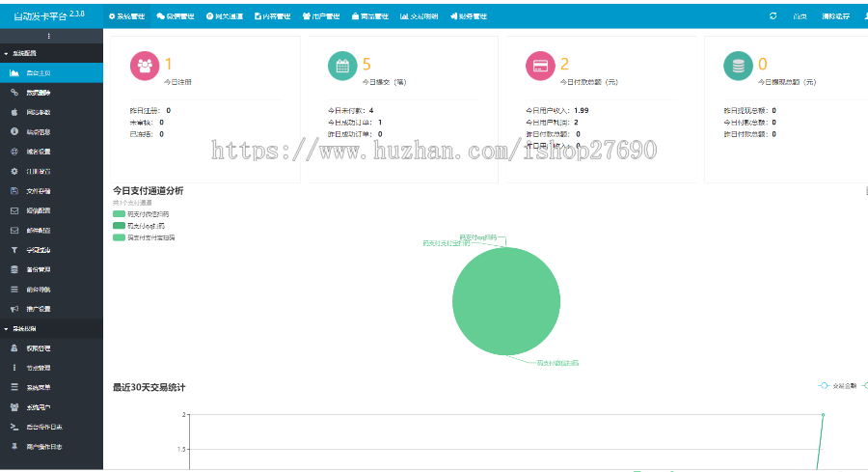
Task: Open the sidebar item with the gear icon
Action: (51, 171)
